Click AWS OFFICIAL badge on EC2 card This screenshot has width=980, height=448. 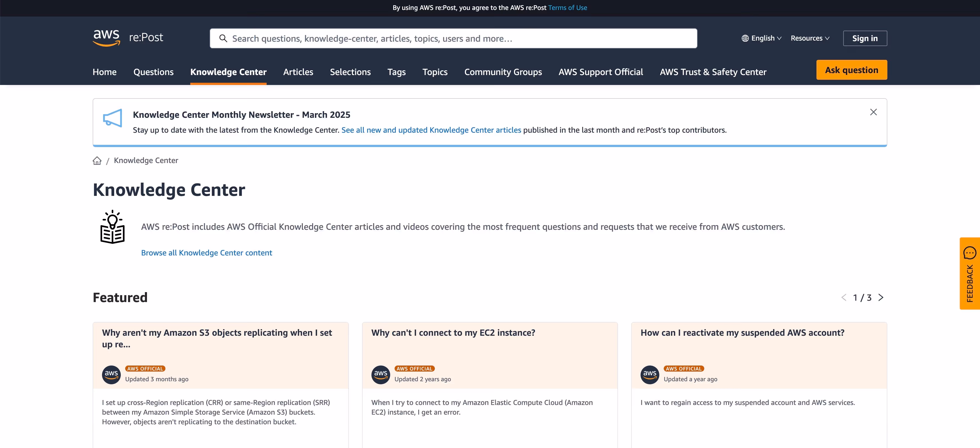click(414, 369)
